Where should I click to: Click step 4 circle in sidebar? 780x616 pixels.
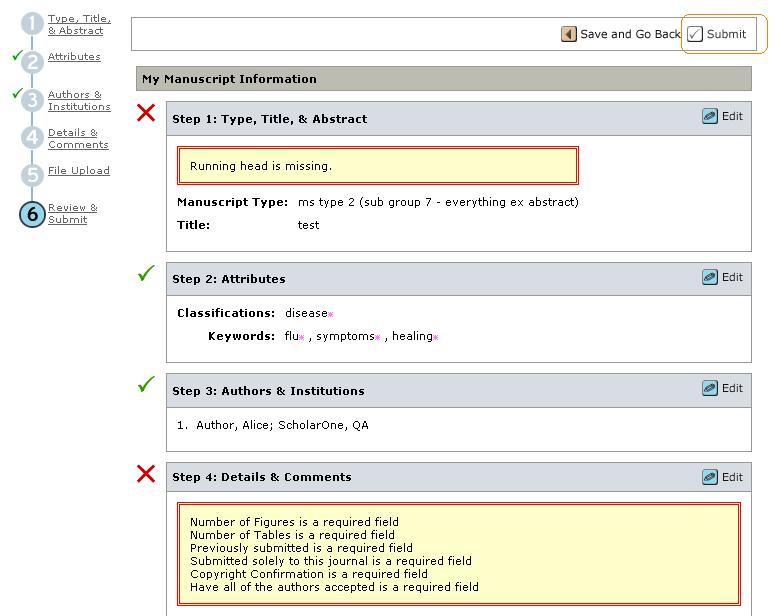point(32,138)
